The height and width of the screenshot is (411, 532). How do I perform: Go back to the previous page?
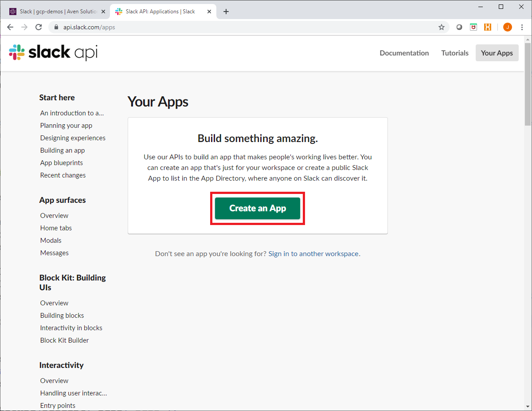coord(10,27)
